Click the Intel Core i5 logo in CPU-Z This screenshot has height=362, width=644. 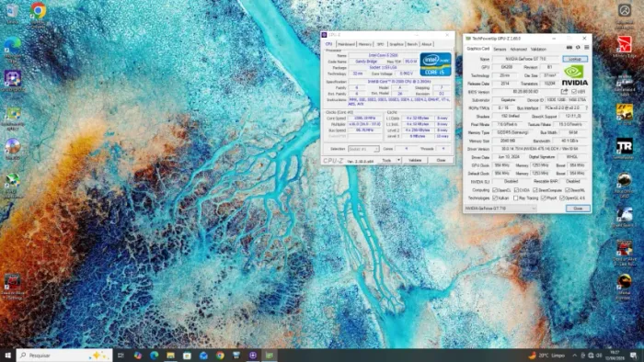tap(435, 64)
